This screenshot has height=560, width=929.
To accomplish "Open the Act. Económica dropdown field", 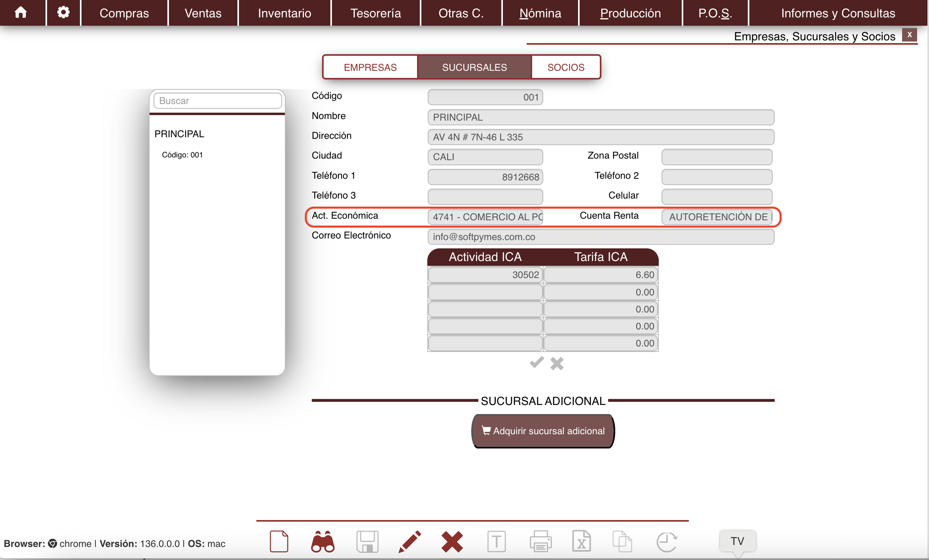I will pyautogui.click(x=485, y=217).
